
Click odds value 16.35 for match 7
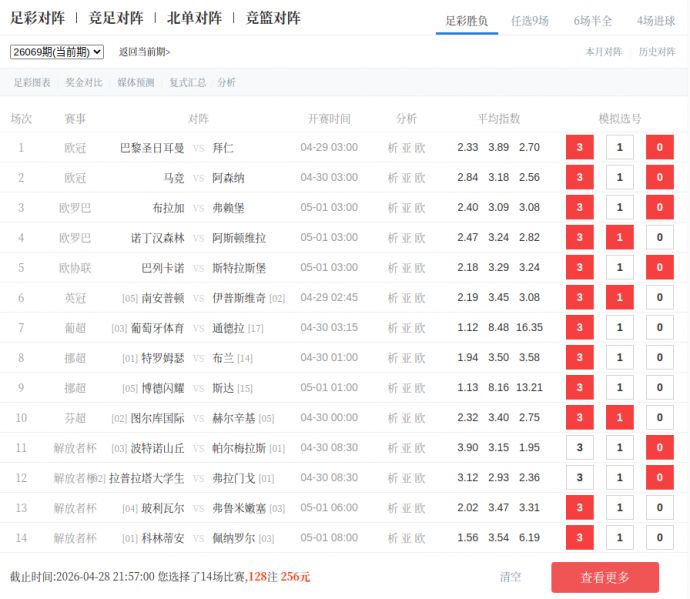(529, 327)
